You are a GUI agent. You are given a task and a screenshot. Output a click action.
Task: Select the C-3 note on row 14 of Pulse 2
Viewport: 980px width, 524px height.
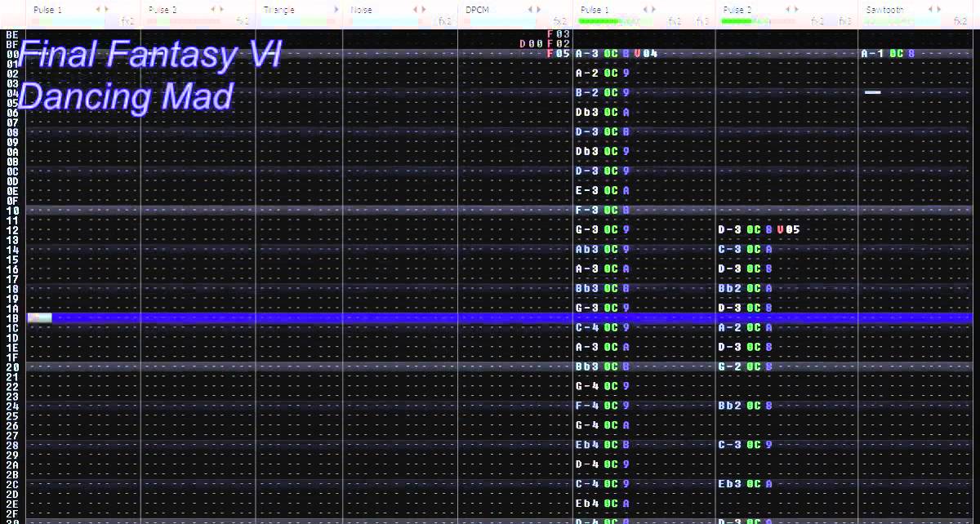(x=730, y=249)
